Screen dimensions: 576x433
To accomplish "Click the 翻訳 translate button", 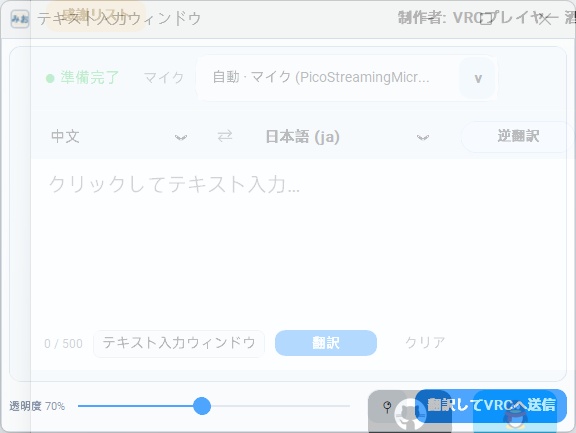I will 326,343.
